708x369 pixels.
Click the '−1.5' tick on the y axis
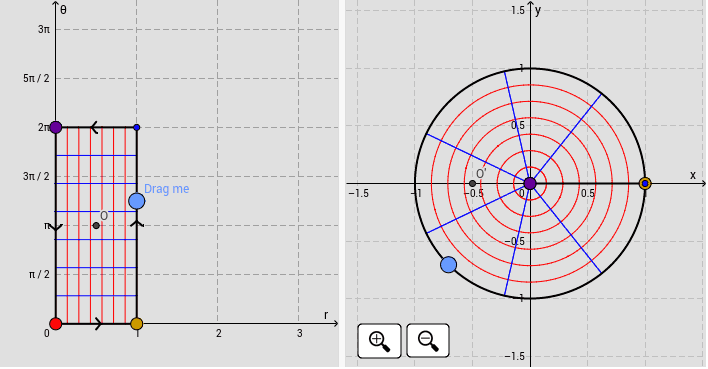click(515, 356)
